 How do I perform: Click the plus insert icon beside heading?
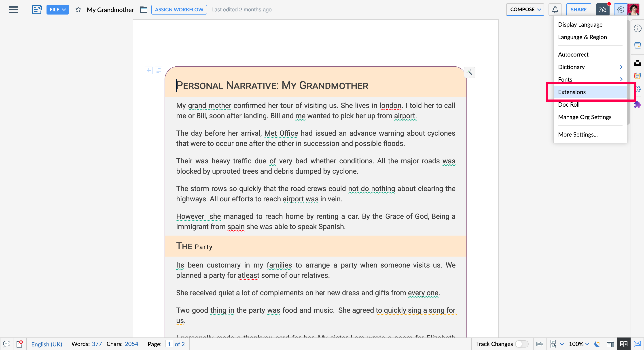[148, 70]
